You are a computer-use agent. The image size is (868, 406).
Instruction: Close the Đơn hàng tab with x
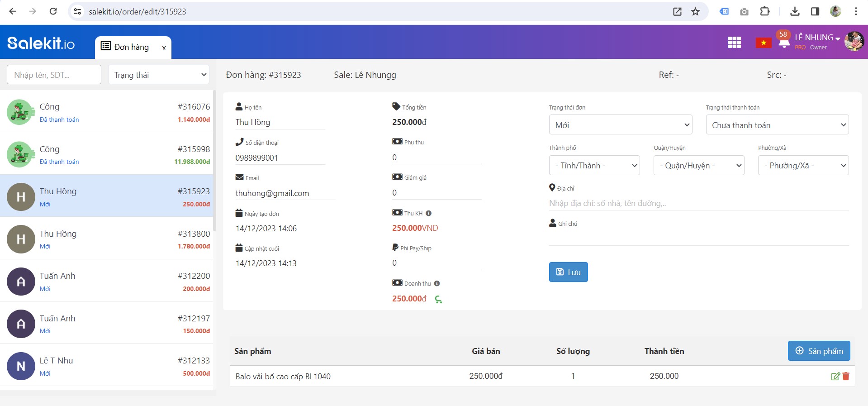pyautogui.click(x=164, y=48)
